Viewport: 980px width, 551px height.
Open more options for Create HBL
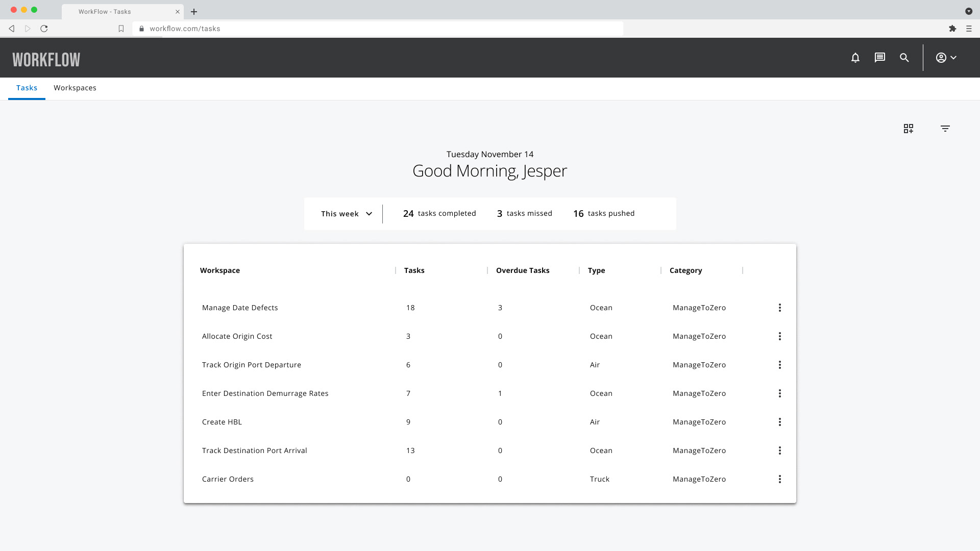point(780,422)
